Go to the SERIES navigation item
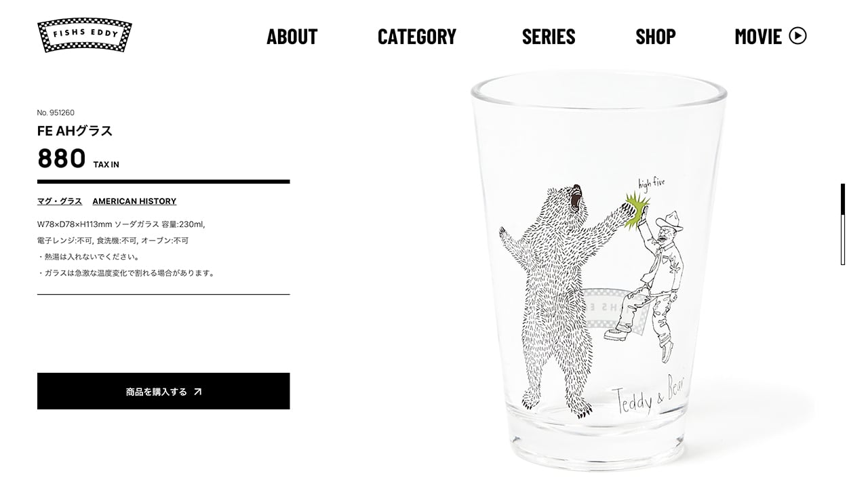The width and height of the screenshot is (868, 488). (x=549, y=36)
